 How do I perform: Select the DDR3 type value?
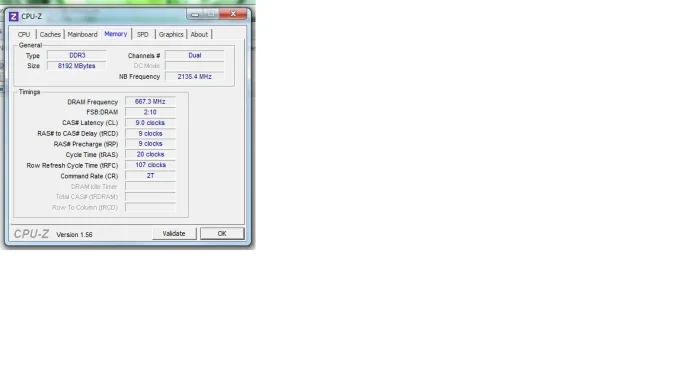[77, 55]
